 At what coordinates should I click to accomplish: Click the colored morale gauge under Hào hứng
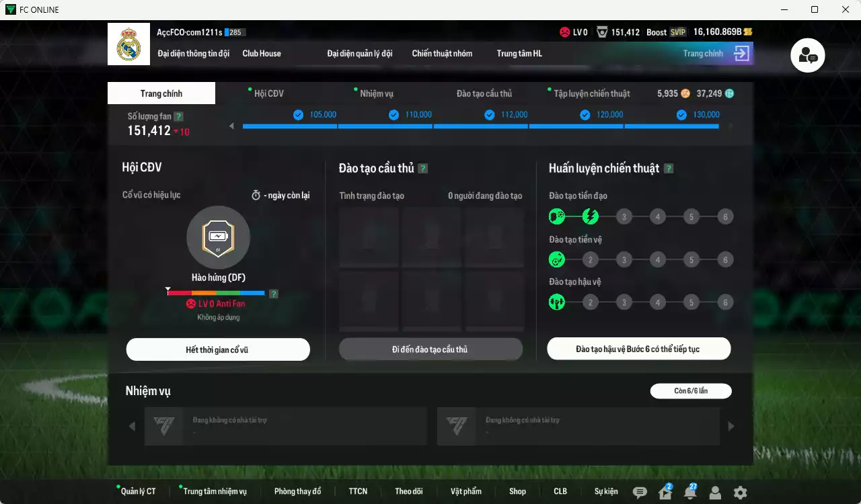pos(217,293)
